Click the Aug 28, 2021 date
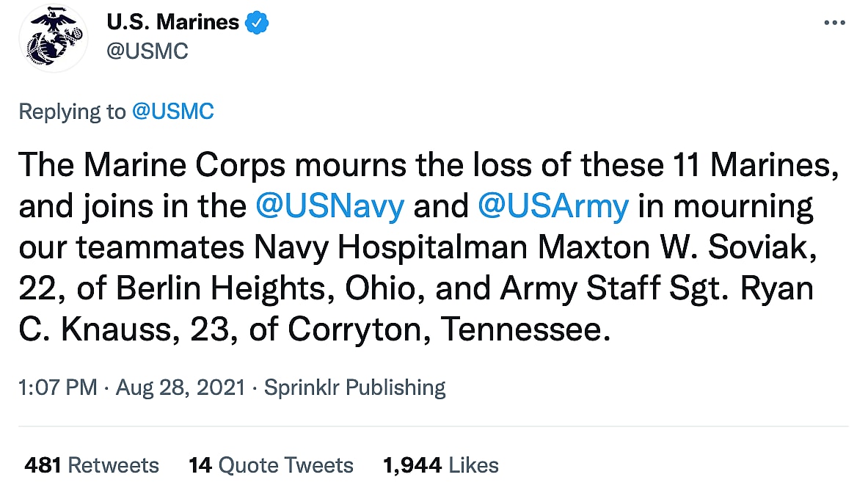This screenshot has height=499, width=868. [178, 387]
